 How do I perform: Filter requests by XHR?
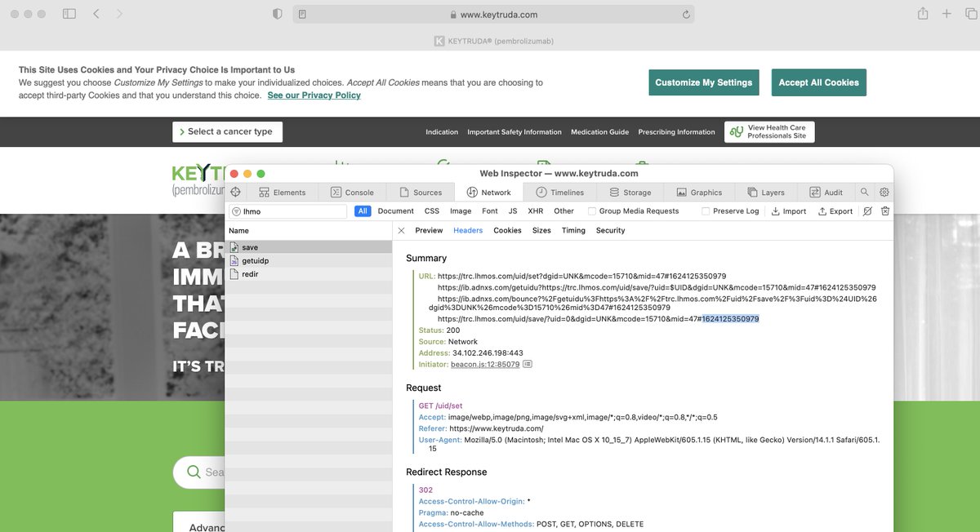[535, 211]
